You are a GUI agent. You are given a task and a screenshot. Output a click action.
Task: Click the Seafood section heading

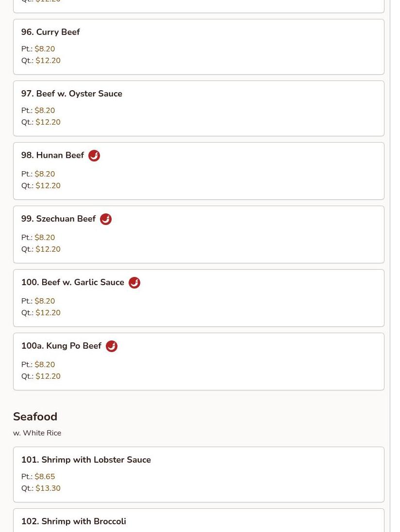(35, 417)
